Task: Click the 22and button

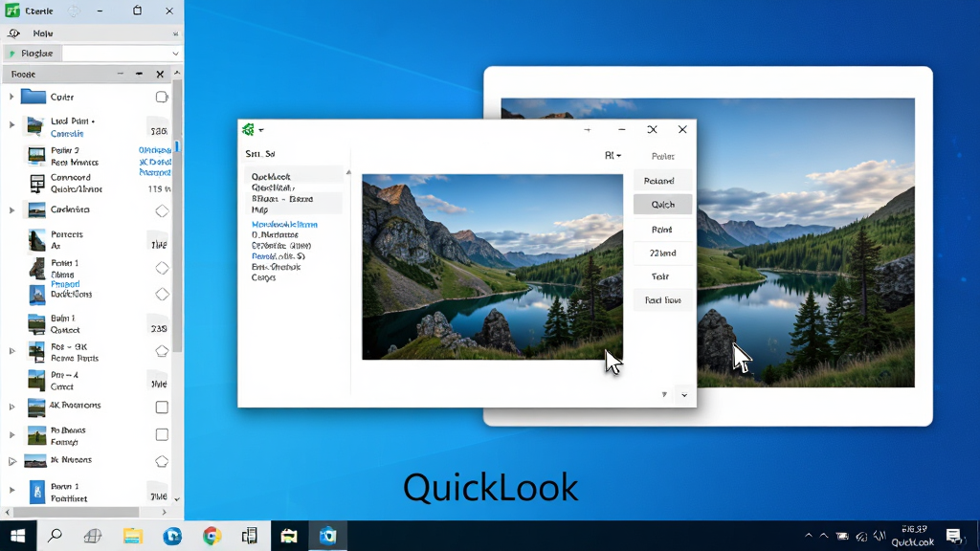Action: click(x=662, y=253)
